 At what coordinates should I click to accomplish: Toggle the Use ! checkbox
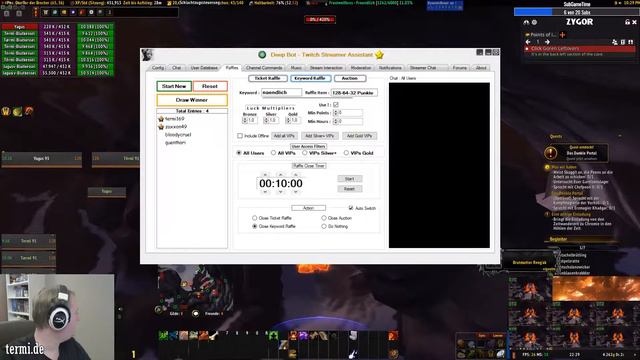tap(336, 105)
